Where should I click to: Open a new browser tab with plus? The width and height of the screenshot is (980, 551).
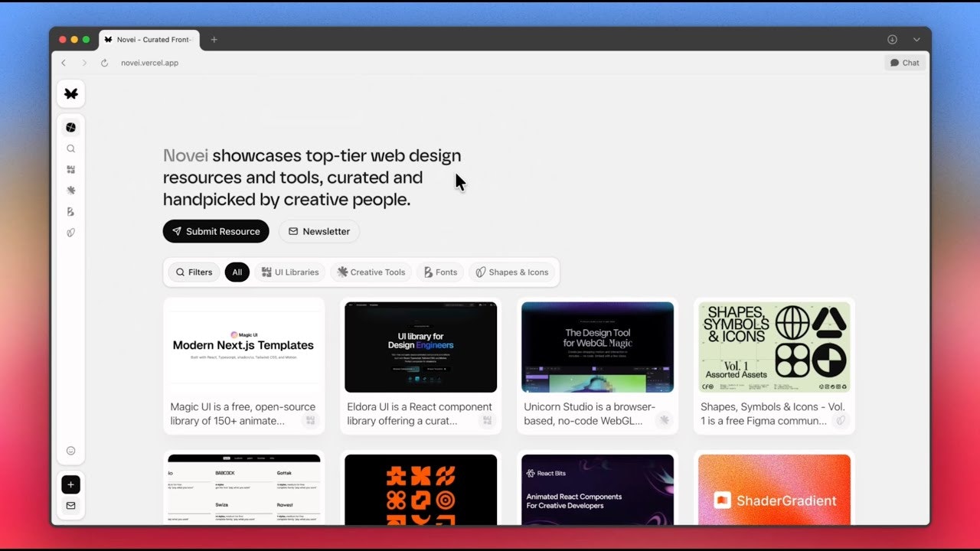[214, 40]
